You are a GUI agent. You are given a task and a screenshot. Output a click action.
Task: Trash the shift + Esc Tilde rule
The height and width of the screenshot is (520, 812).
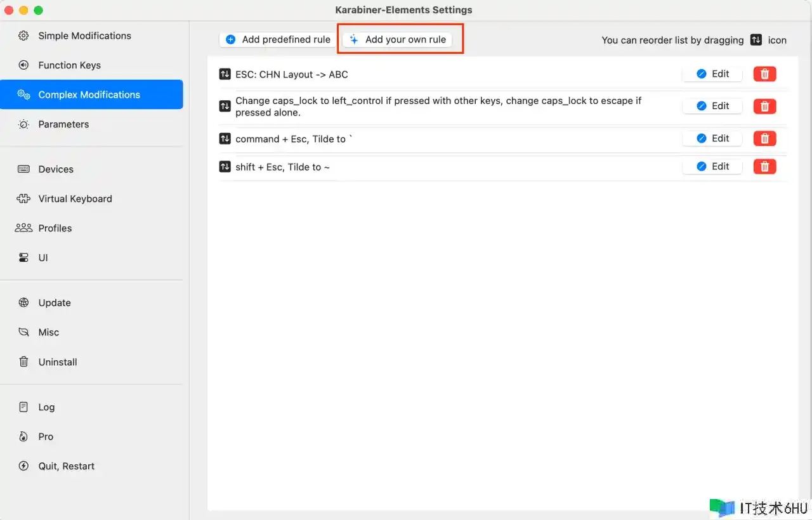click(x=764, y=166)
